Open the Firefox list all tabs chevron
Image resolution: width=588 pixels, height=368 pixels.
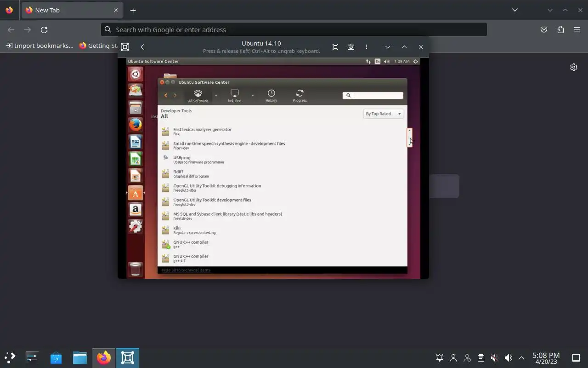click(515, 10)
